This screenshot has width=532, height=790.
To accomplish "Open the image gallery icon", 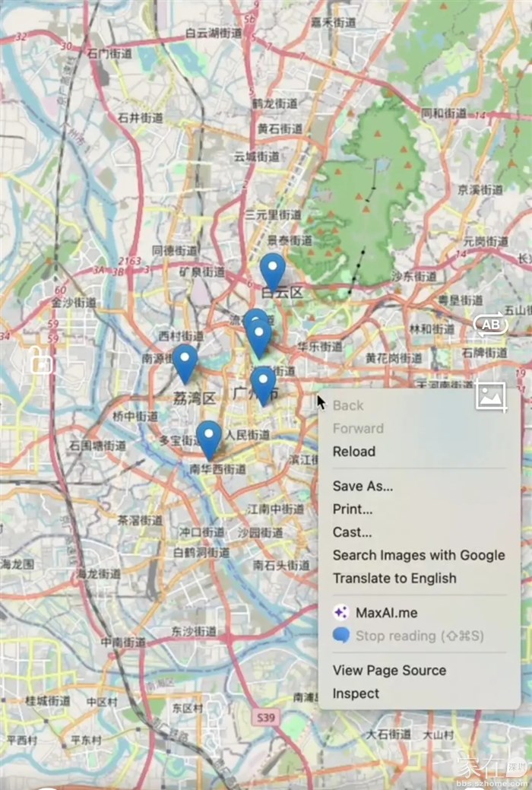I will pyautogui.click(x=491, y=396).
